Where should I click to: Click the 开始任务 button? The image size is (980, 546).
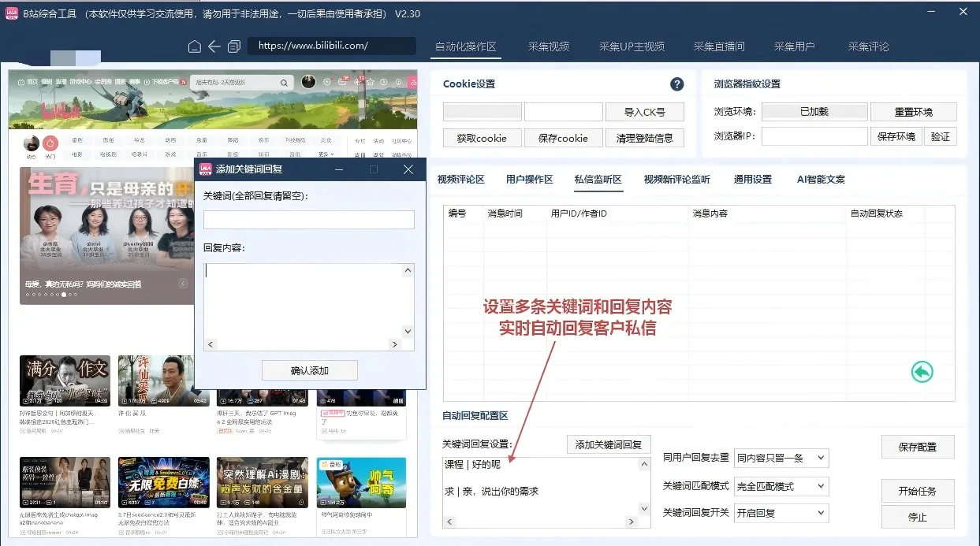(x=918, y=491)
